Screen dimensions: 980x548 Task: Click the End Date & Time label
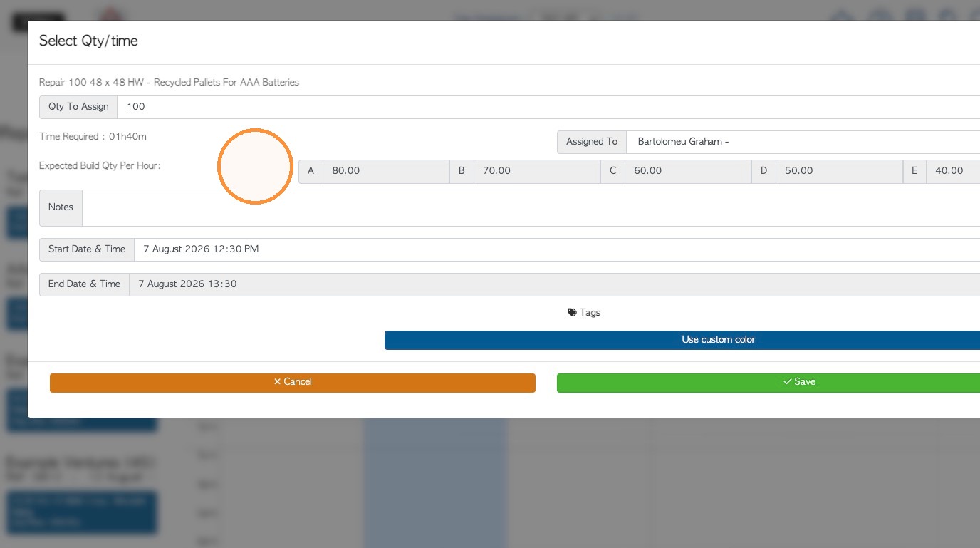tap(84, 284)
